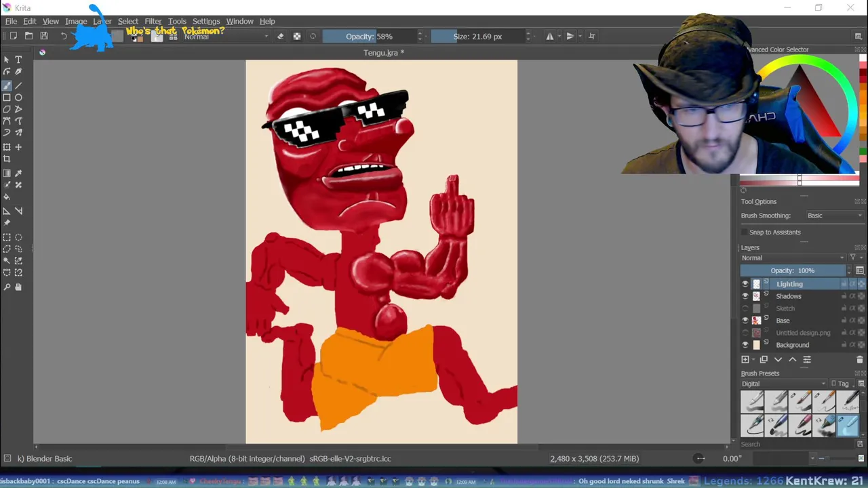Screen dimensions: 868x488
Task: Duplicate the layer using copy icon
Action: tap(764, 360)
